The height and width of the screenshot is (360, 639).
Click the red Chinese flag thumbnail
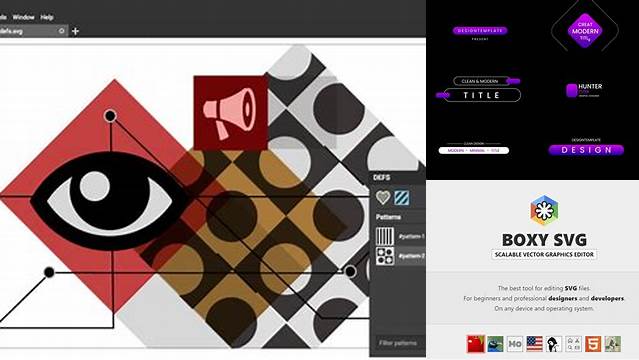pyautogui.click(x=476, y=344)
